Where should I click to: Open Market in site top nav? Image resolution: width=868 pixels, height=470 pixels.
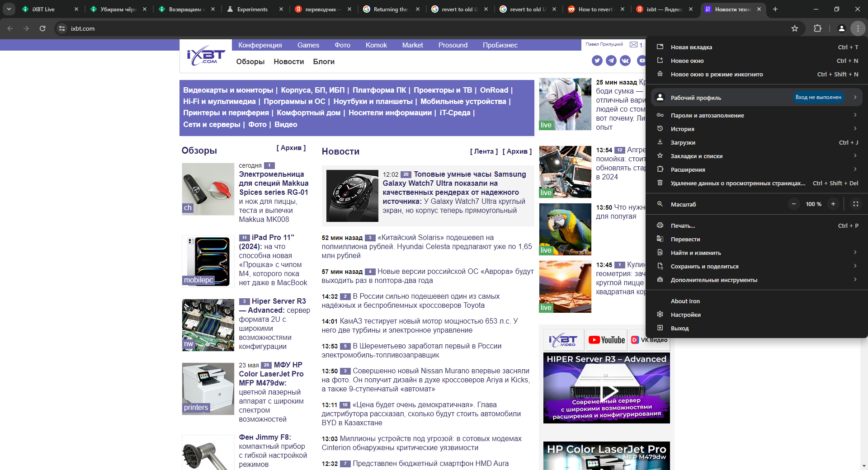click(x=413, y=45)
